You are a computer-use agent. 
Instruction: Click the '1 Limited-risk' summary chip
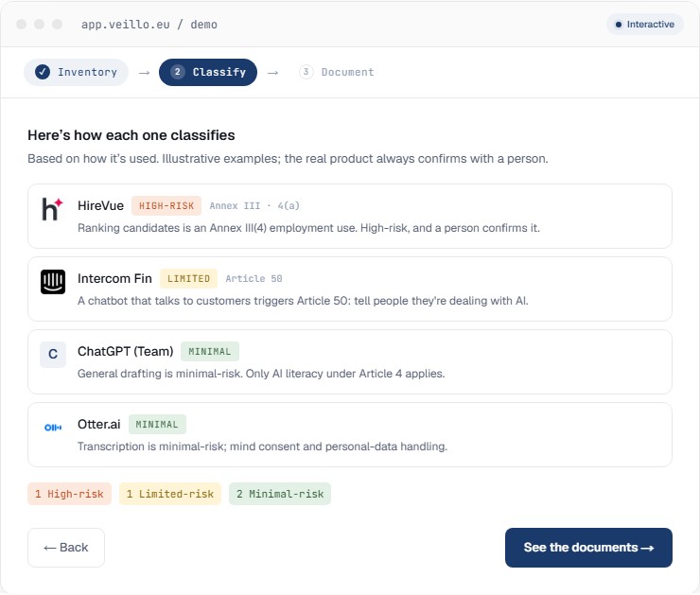coord(170,494)
